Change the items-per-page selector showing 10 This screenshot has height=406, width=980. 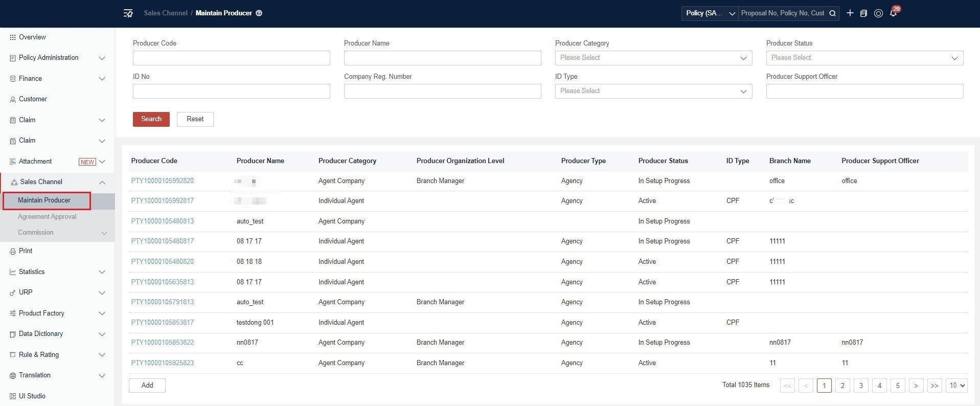(956, 386)
